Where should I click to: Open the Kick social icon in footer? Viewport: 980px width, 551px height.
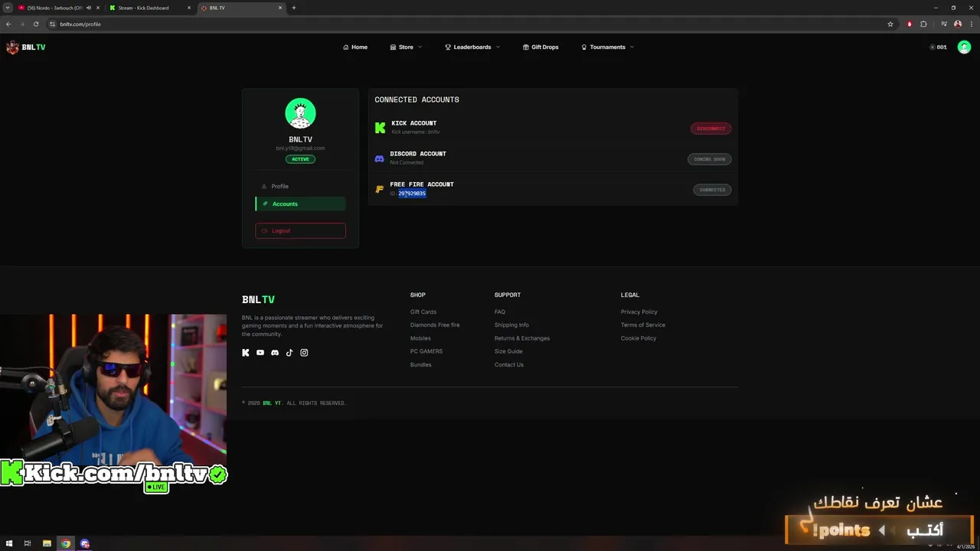click(246, 353)
